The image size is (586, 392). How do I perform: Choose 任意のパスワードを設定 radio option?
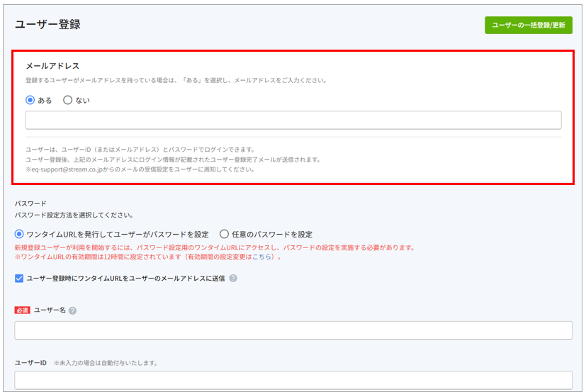[x=224, y=234]
